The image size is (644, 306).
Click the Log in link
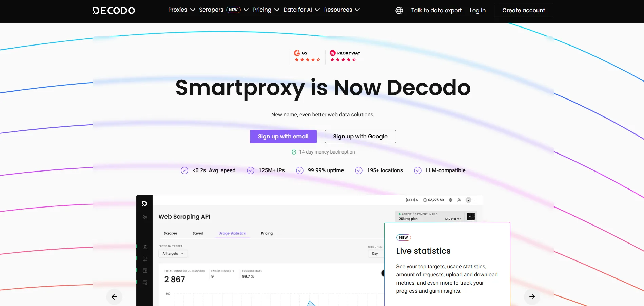pyautogui.click(x=477, y=11)
